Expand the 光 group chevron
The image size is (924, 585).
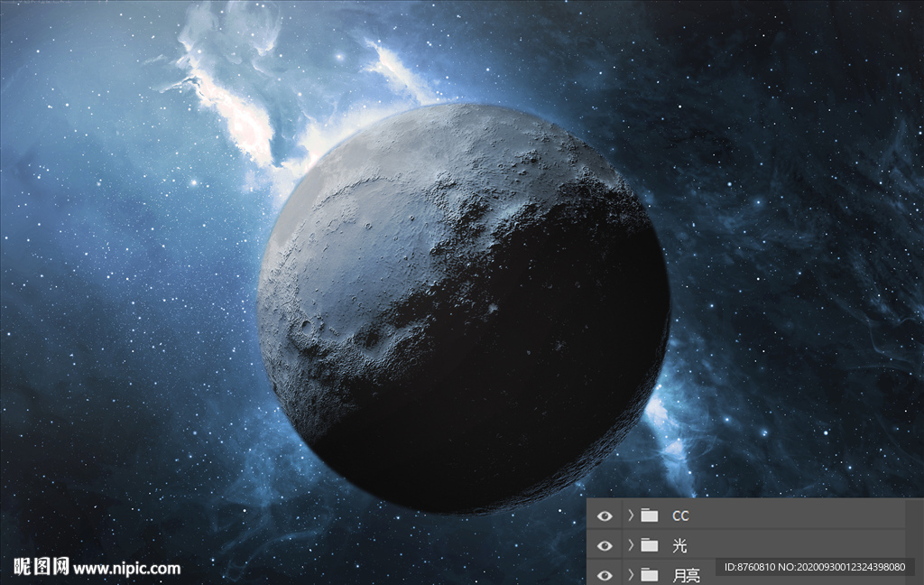[631, 545]
